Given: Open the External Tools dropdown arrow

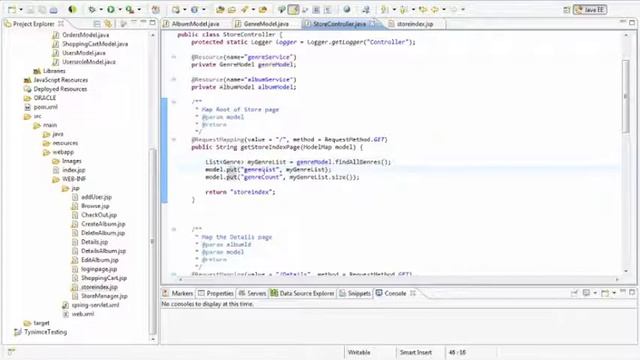Looking at the screenshot, I should (139, 10).
